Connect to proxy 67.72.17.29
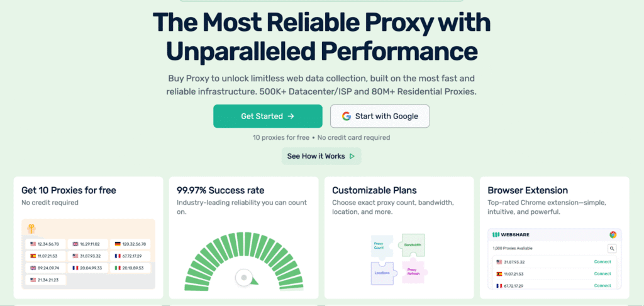Screen dimensions: 644x306 click(602, 285)
